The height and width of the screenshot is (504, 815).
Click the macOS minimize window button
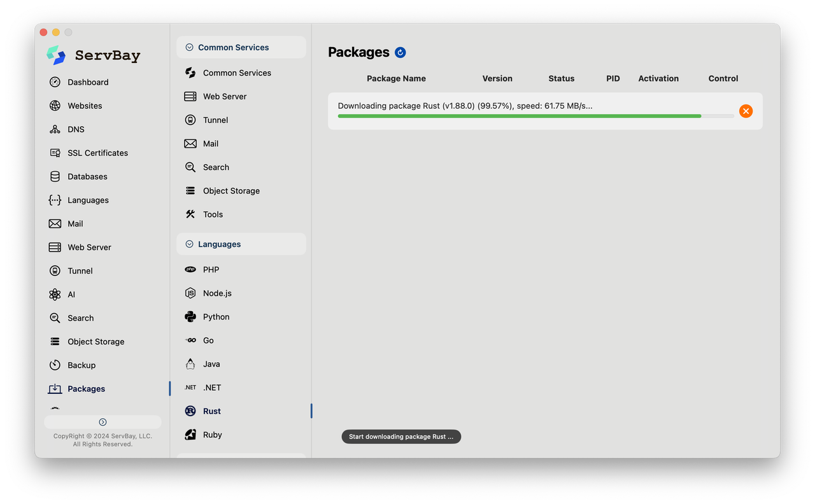click(x=56, y=32)
